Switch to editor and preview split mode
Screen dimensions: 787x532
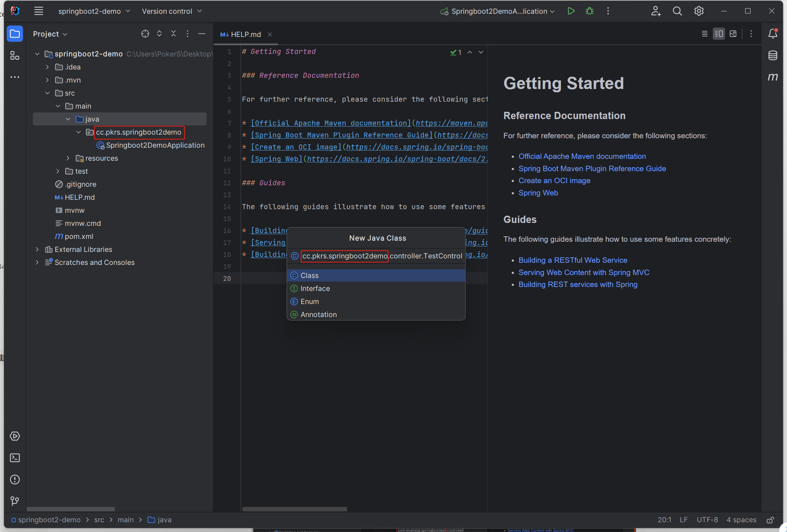[719, 34]
